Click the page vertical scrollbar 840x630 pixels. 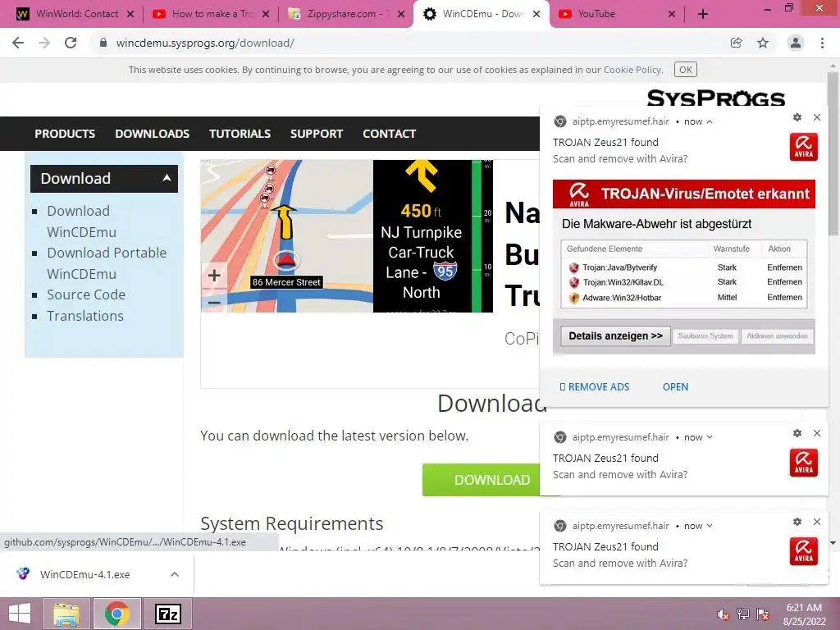(833, 154)
